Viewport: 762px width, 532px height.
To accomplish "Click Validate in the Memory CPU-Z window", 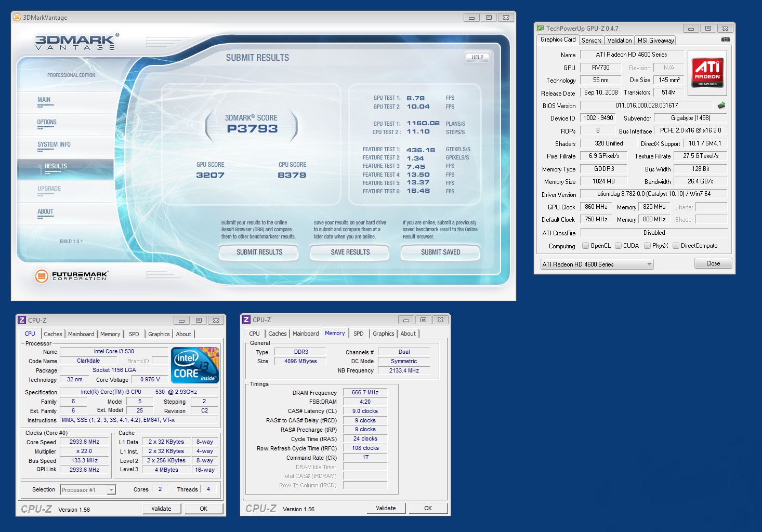I will point(386,508).
